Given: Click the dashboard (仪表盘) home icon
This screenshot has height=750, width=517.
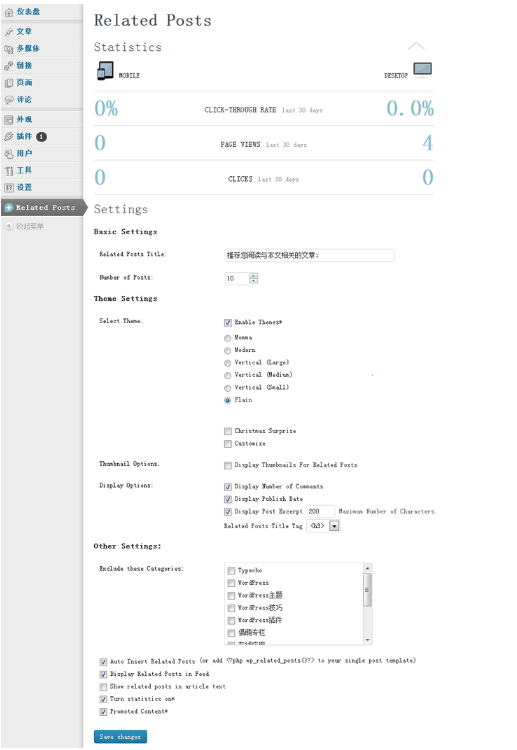Looking at the screenshot, I should coord(9,13).
